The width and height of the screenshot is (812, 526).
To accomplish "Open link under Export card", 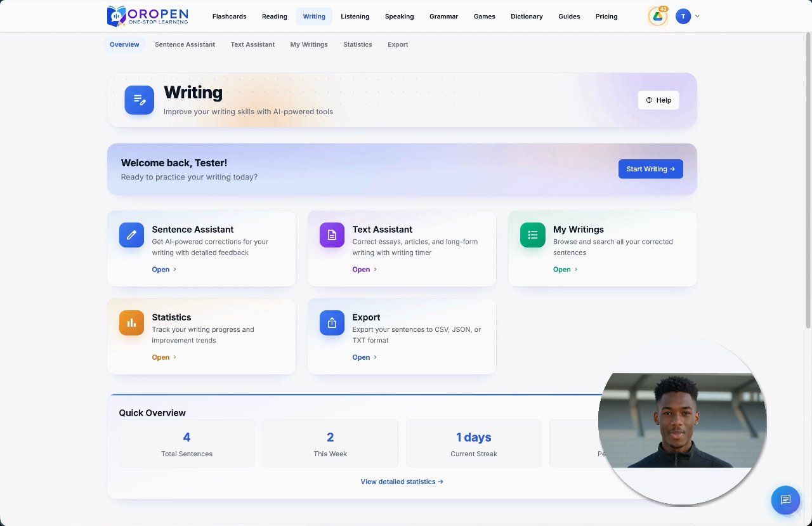I will point(365,357).
